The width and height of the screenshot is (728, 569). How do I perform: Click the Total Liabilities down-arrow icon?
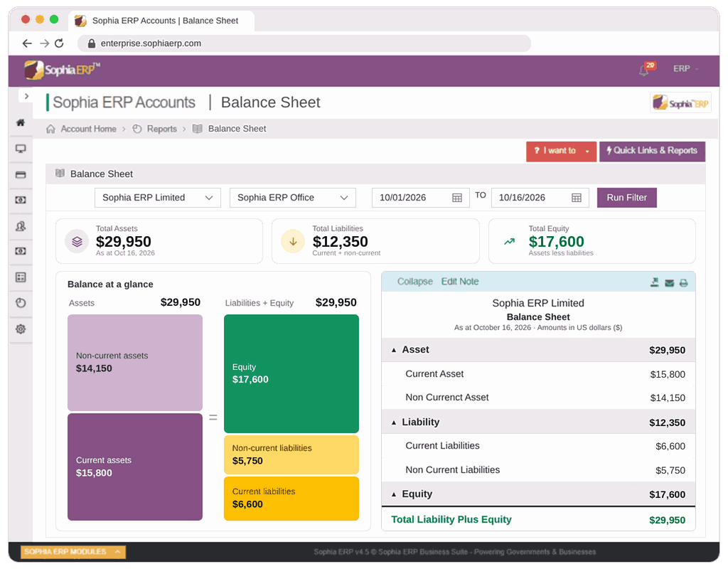point(293,242)
